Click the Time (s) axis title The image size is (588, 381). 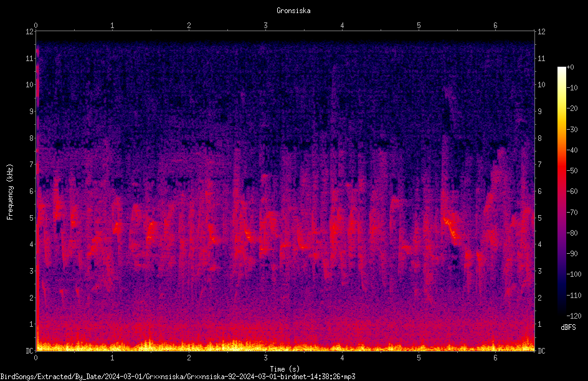pyautogui.click(x=285, y=369)
